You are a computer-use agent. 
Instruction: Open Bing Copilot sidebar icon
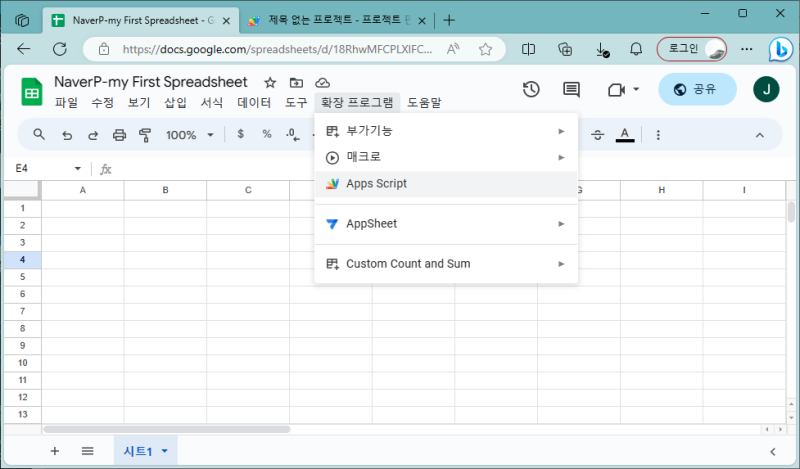tap(781, 50)
